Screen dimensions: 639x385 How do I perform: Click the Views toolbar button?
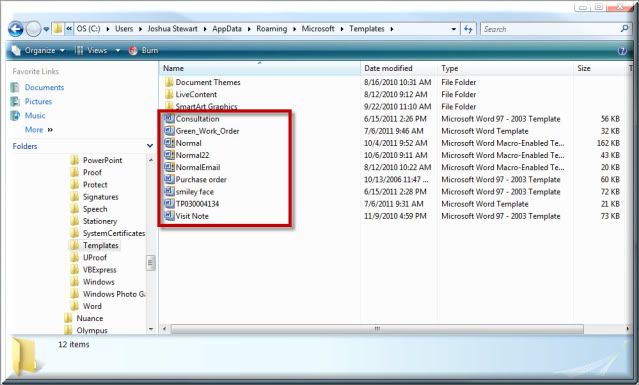tap(91, 51)
